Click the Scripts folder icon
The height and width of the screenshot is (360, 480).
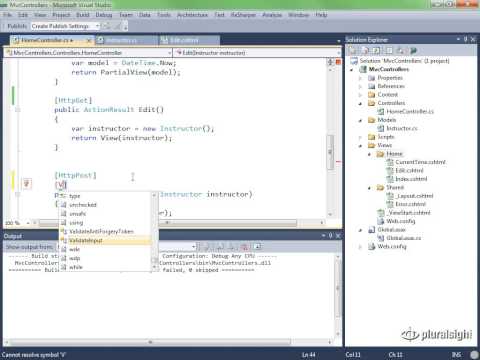(x=372, y=137)
